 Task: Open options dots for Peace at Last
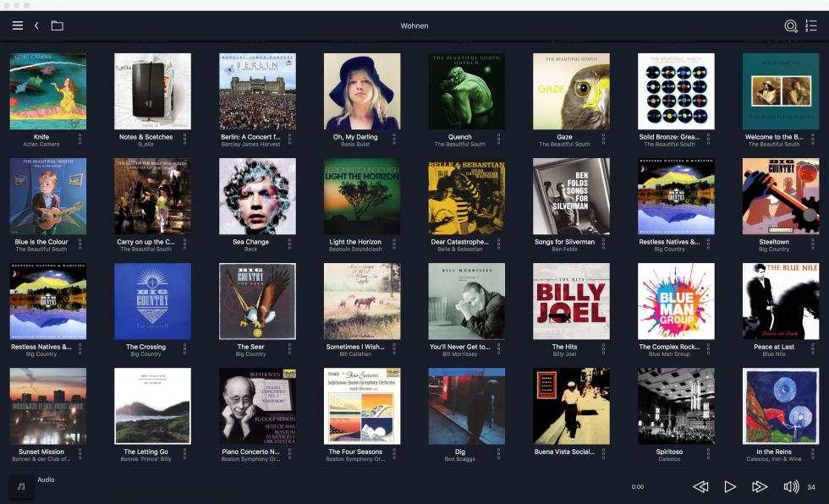point(813,348)
